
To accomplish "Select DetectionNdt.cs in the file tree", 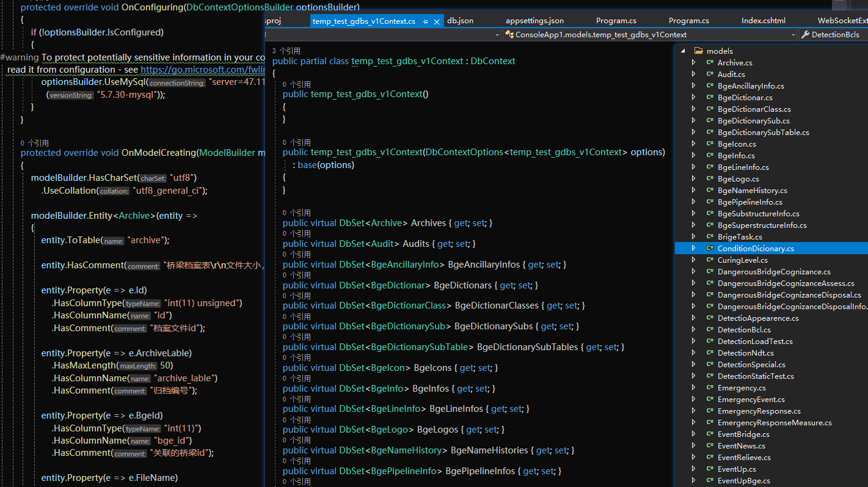I will coord(745,353).
